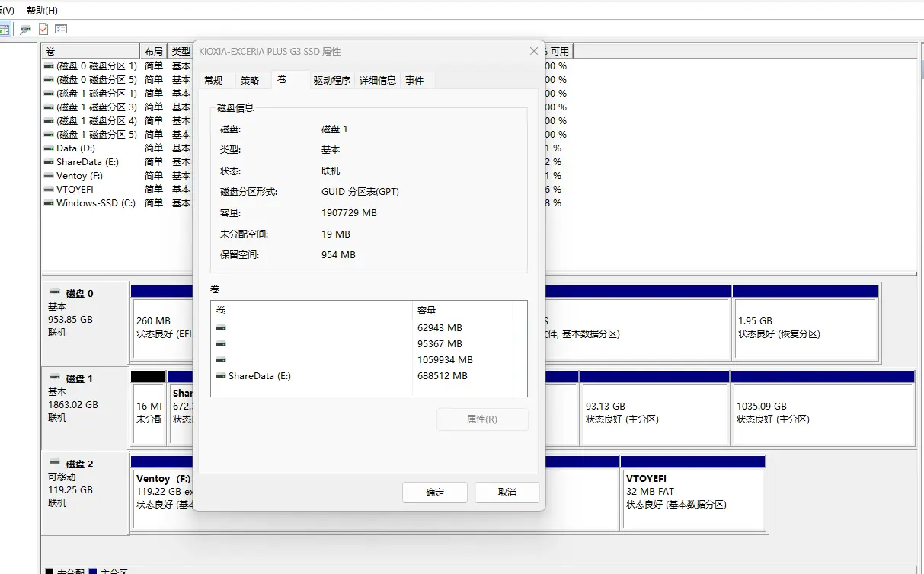The width and height of the screenshot is (924, 574).
Task: Click drive icon beside (磁盘 0 磁盘分区 5)
Action: point(49,80)
